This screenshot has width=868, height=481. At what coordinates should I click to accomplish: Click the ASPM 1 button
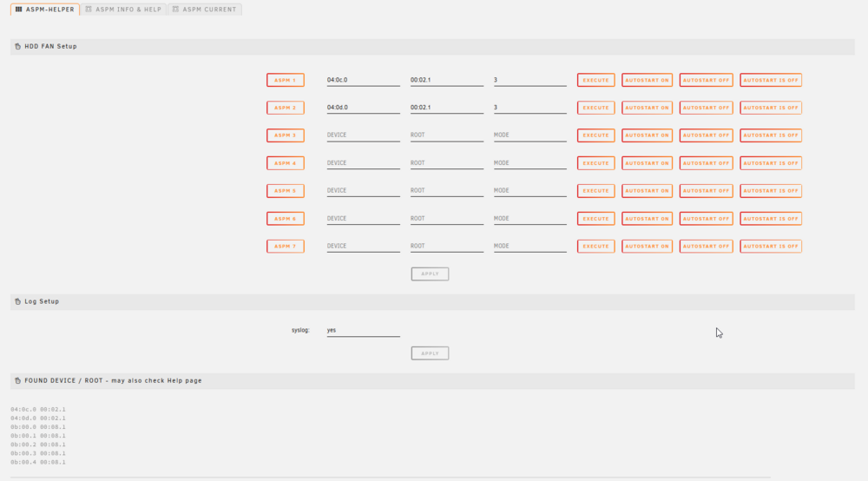[x=285, y=80]
